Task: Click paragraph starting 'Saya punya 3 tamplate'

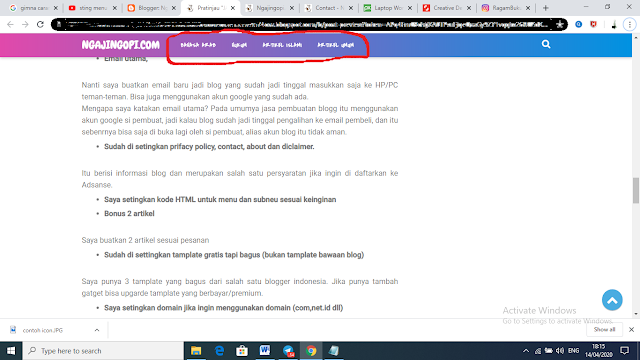Action: pos(240,287)
